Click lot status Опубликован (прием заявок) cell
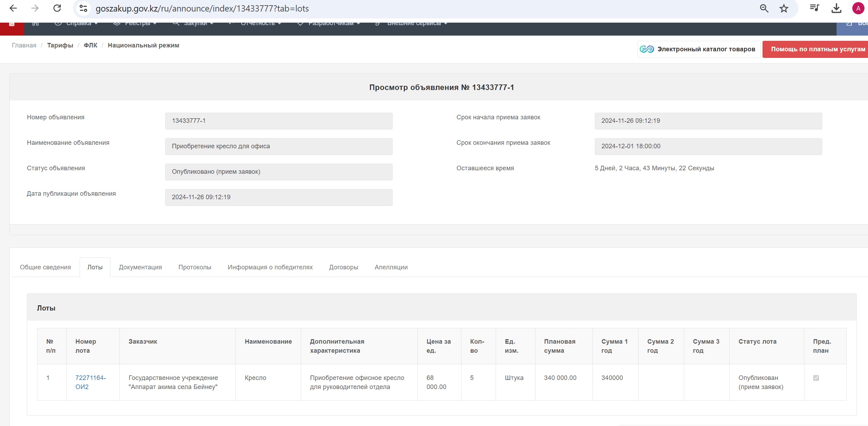Image resolution: width=868 pixels, height=426 pixels. pos(767,382)
